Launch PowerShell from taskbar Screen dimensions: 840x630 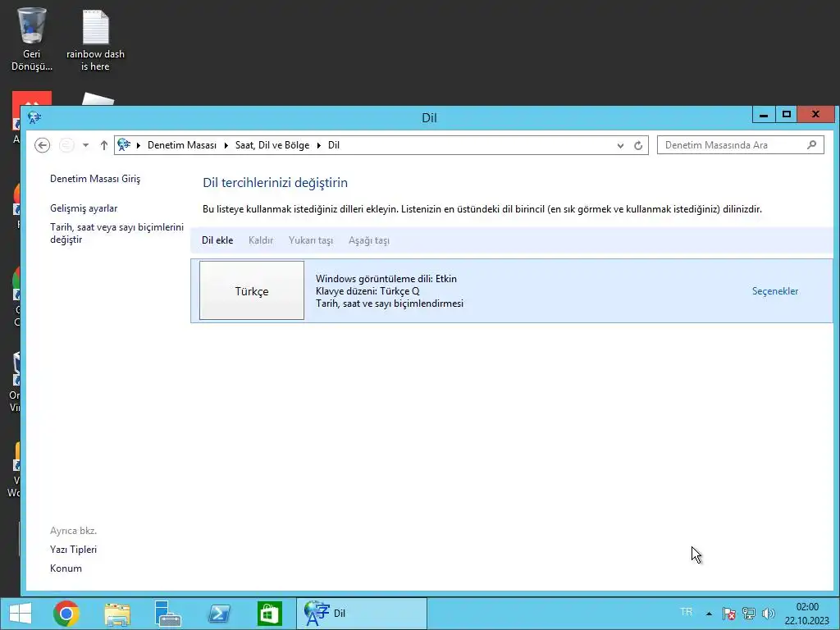point(219,614)
